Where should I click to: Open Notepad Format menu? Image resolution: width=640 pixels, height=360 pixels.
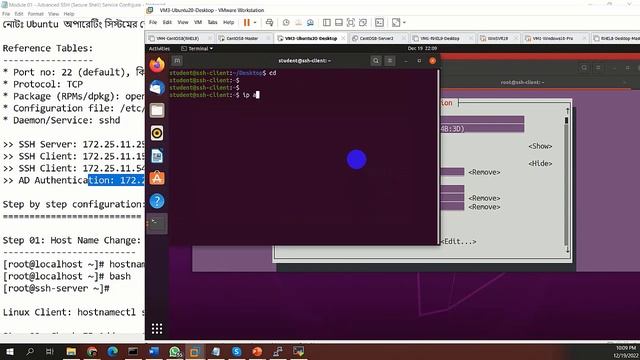coord(36,14)
